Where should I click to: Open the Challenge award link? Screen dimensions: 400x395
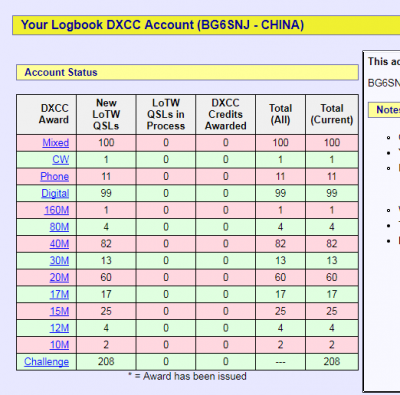point(46,362)
